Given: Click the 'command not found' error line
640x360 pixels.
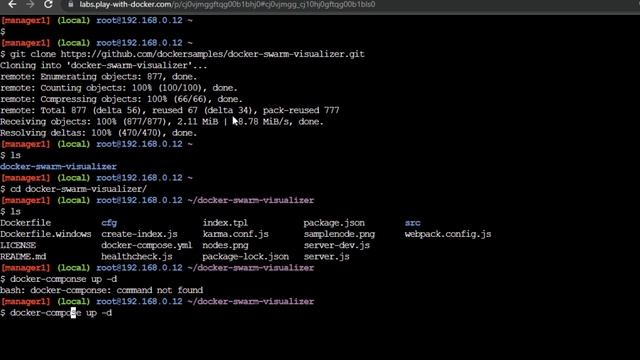Looking at the screenshot, I should (102, 290).
